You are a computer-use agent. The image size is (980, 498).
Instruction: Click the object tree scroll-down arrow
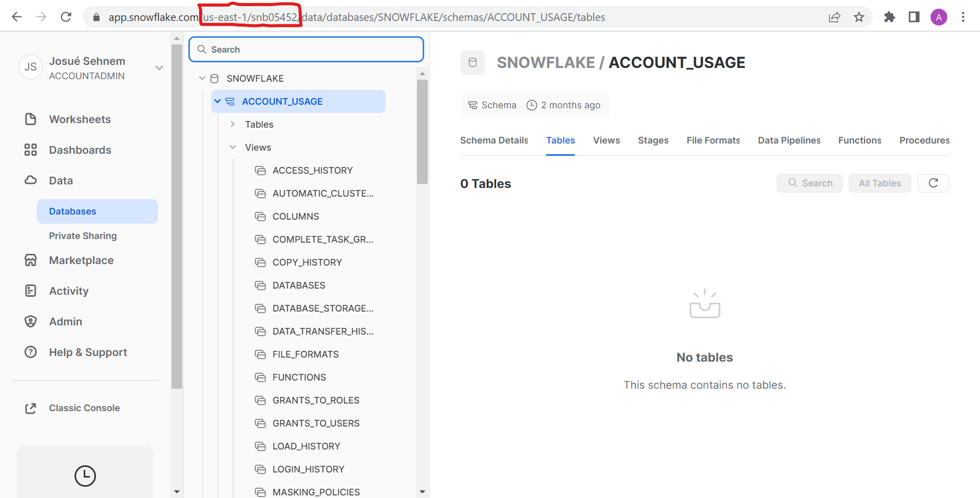click(x=422, y=492)
